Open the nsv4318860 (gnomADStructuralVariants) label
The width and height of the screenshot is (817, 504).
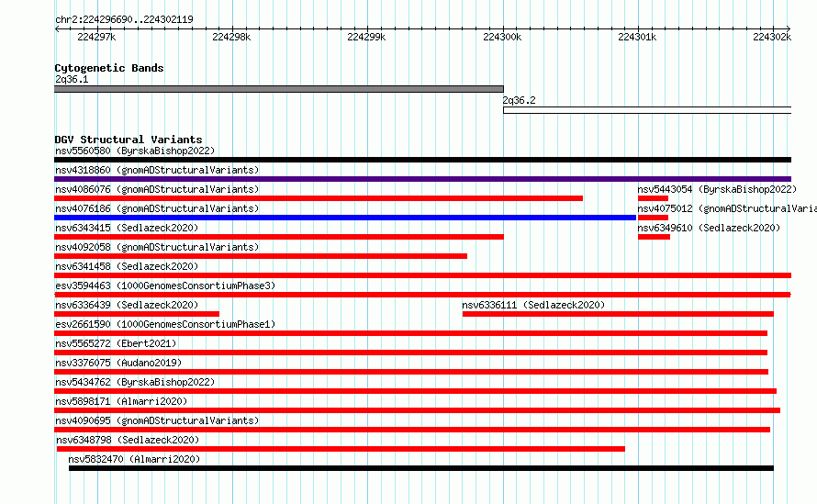pos(157,170)
